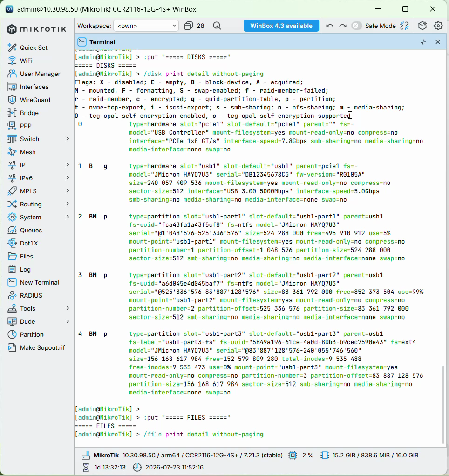Image resolution: width=449 pixels, height=476 pixels.
Task: Expand the Dude submenu
Action: 68,321
